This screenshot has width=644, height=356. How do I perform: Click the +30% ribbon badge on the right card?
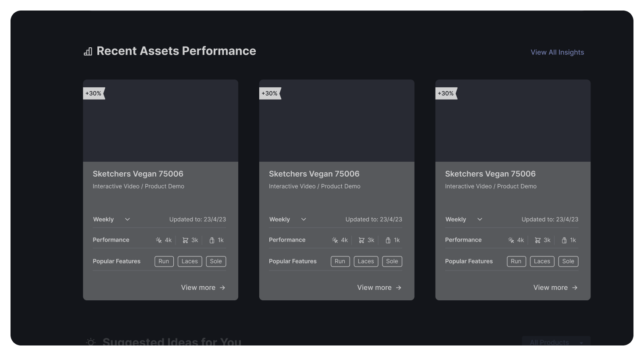[x=446, y=93]
